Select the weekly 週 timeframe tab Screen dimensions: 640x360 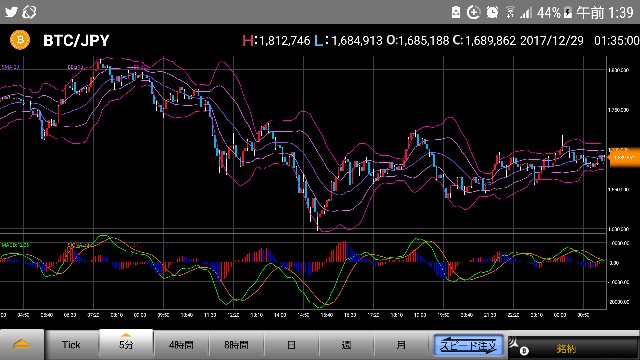[346, 344]
